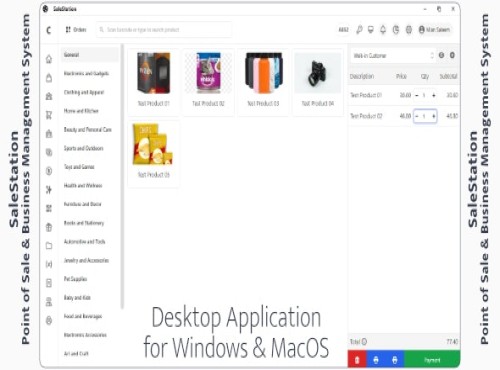Image resolution: width=500 pixels, height=370 pixels.
Task: Click the blue print button beside the Payment button
Action: click(x=395, y=359)
